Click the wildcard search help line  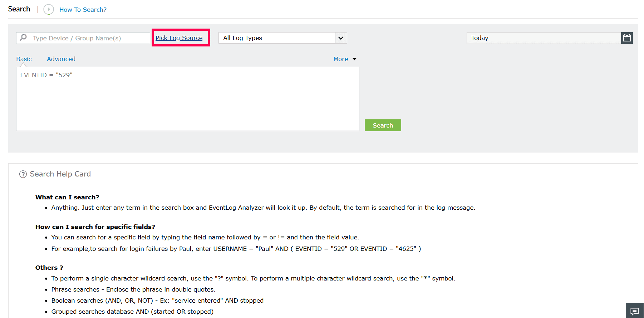(253, 278)
